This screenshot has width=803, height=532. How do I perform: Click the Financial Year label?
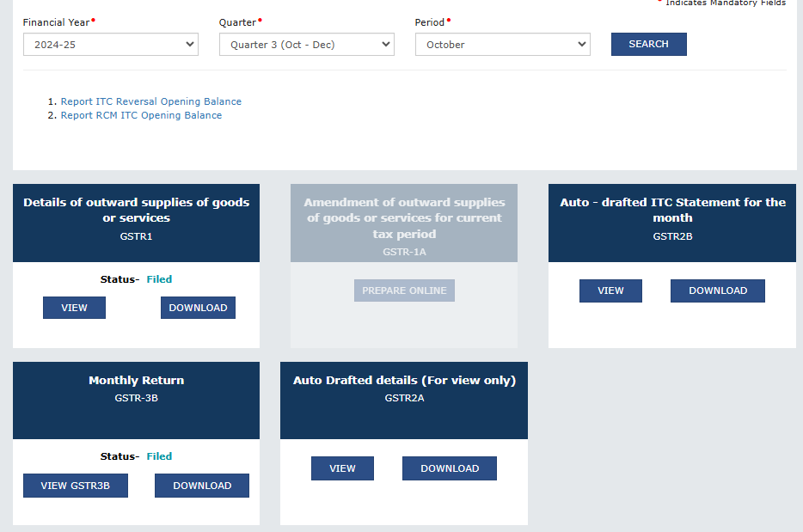pyautogui.click(x=57, y=22)
